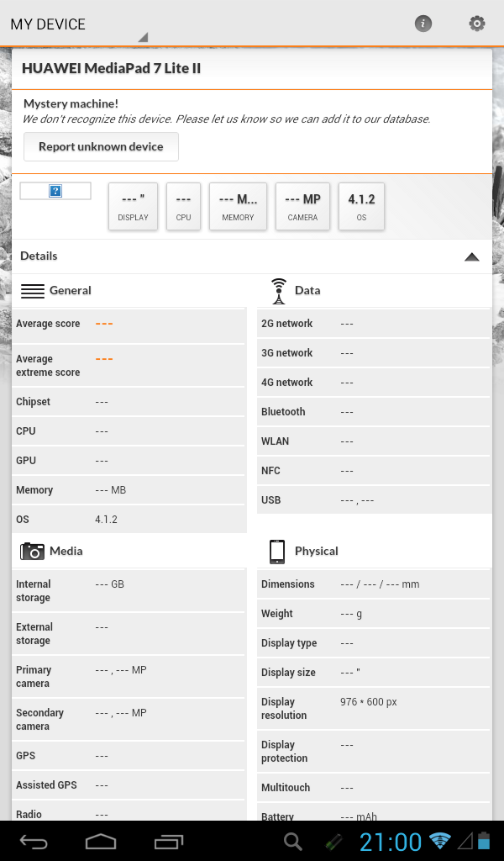The width and height of the screenshot is (504, 861).
Task: Tap the Data section antenna icon
Action: 279,291
